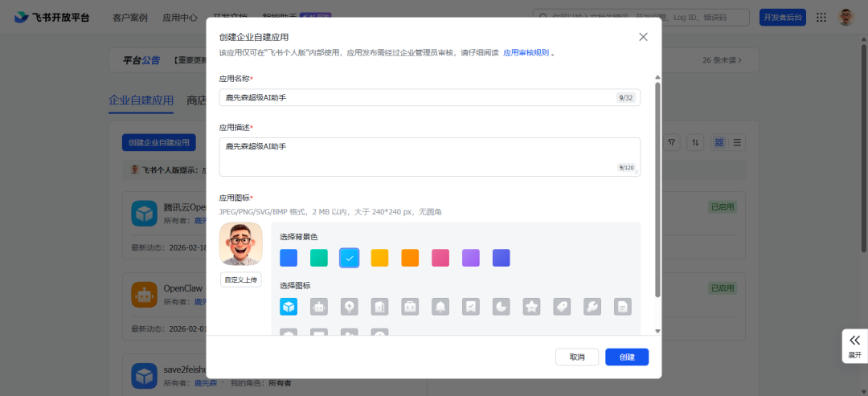Close the create app dialog
The image size is (868, 396).
click(643, 37)
